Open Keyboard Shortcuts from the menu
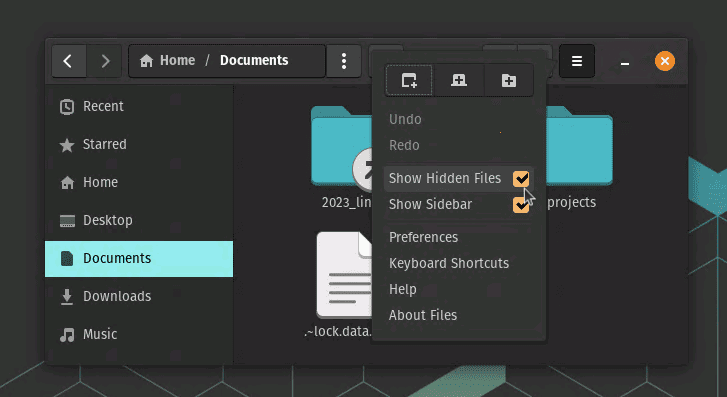727x397 pixels. 459,263
